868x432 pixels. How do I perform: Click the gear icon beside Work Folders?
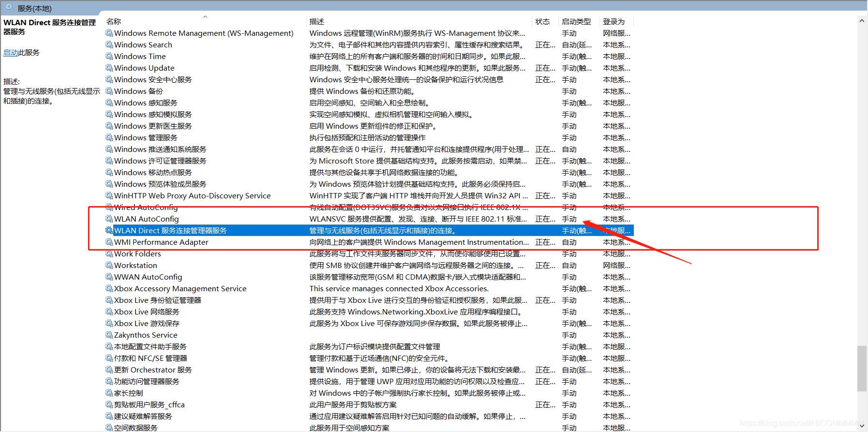(x=109, y=253)
